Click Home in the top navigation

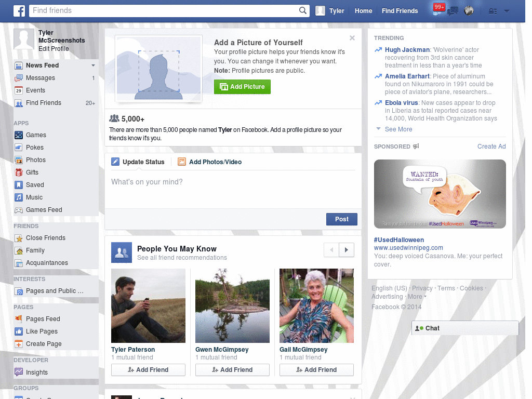(363, 11)
